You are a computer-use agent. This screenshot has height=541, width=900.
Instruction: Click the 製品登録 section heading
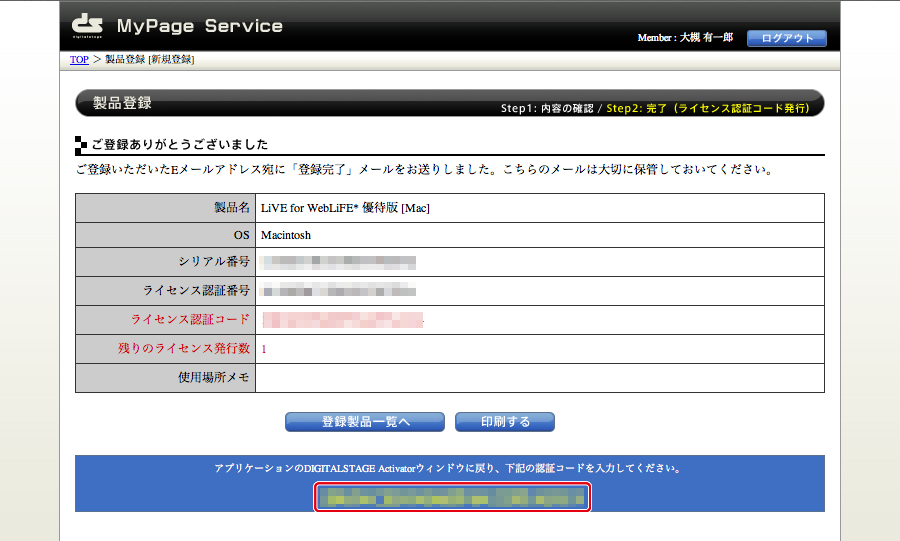click(x=122, y=103)
